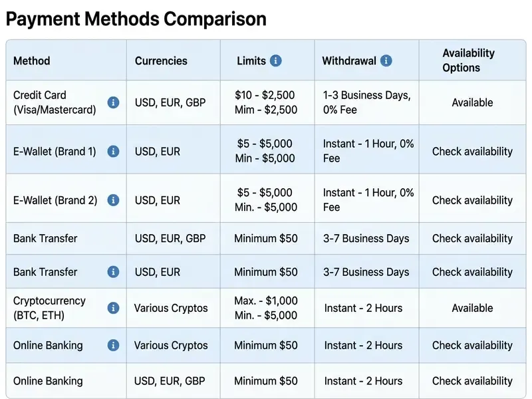This screenshot has height=399, width=532.
Task: Click info icon next to Limits header
Action: 275,61
